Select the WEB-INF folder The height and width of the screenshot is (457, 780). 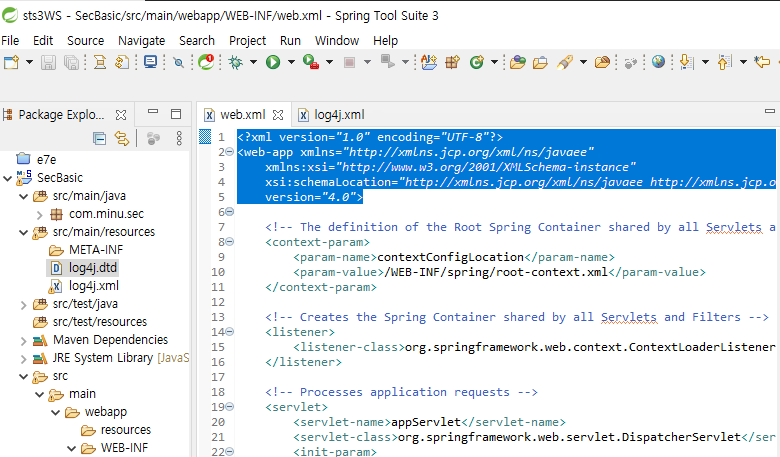pyautogui.click(x=124, y=448)
